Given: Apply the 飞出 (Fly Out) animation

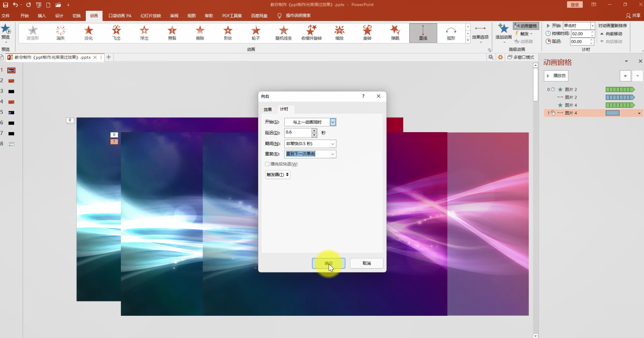Looking at the screenshot, I should click(x=116, y=33).
